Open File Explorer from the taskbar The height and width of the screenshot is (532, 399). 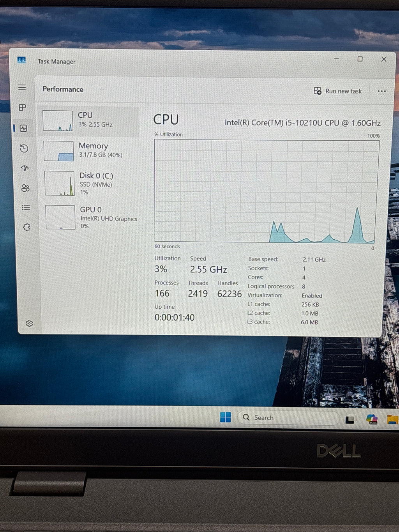pos(392,419)
